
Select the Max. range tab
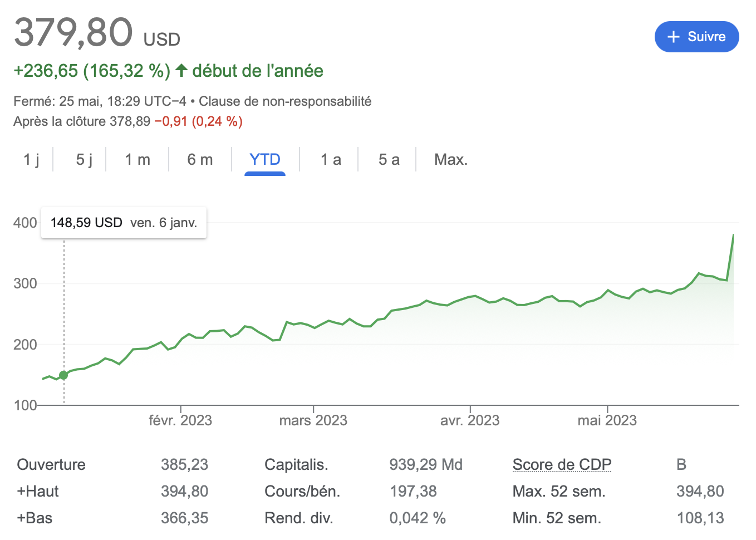pos(451,160)
